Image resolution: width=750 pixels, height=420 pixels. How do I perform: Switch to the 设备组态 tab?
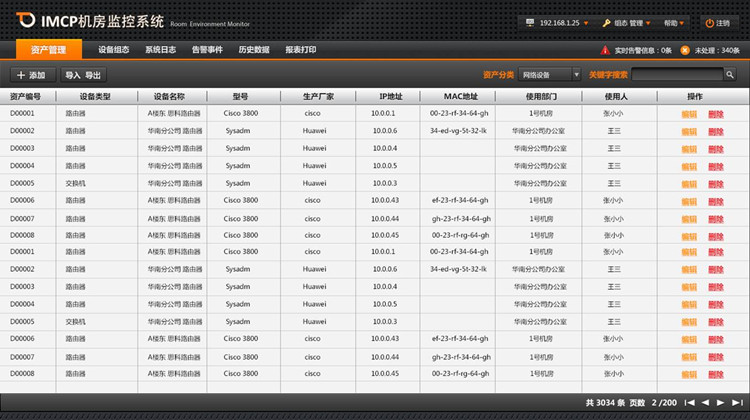coord(113,49)
